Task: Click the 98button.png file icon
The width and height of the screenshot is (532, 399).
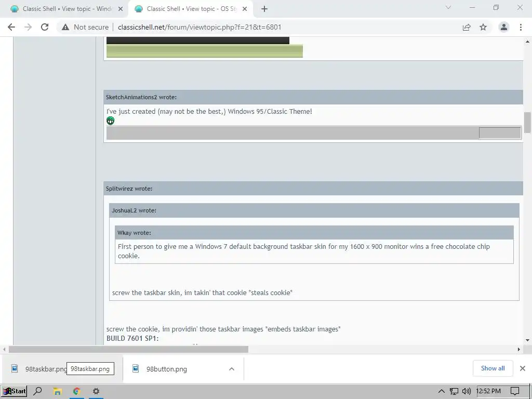Action: pyautogui.click(x=136, y=368)
